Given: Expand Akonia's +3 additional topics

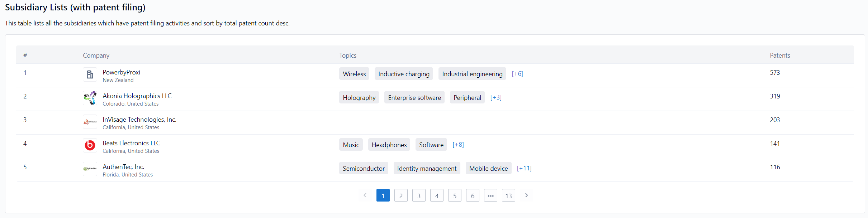Looking at the screenshot, I should pyautogui.click(x=495, y=97).
